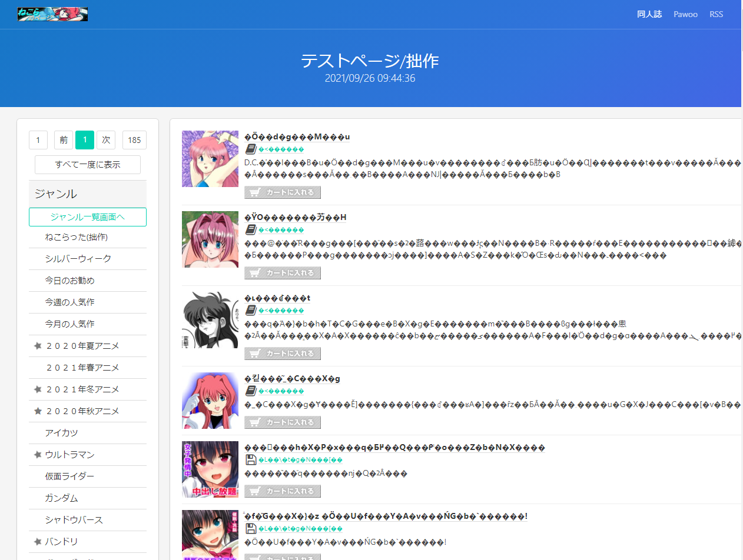The height and width of the screenshot is (560, 743).
Task: Jump to last page 185
Action: pyautogui.click(x=134, y=140)
